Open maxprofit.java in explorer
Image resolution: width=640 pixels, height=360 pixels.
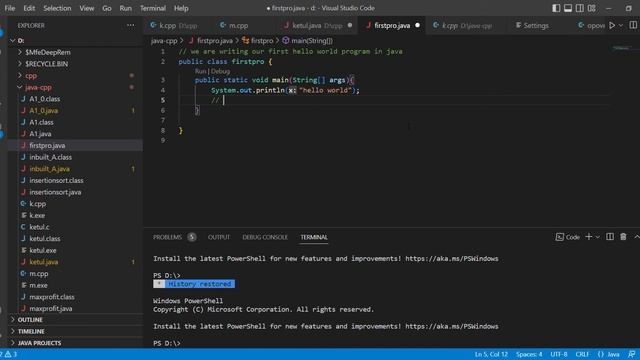pos(75,309)
